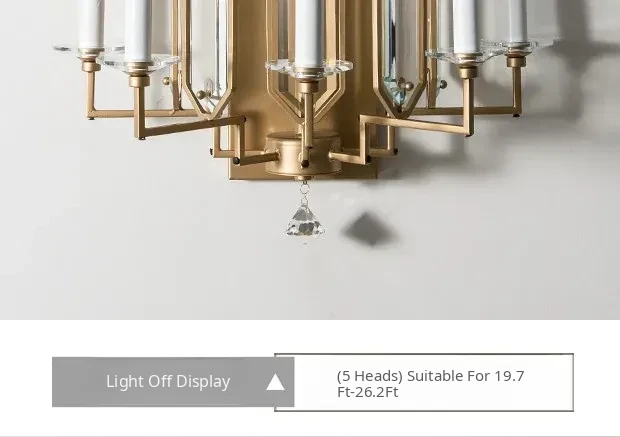Click the pendant's diamond-shaped shadow on the wall
The height and width of the screenshot is (437, 620).
[x=368, y=229]
